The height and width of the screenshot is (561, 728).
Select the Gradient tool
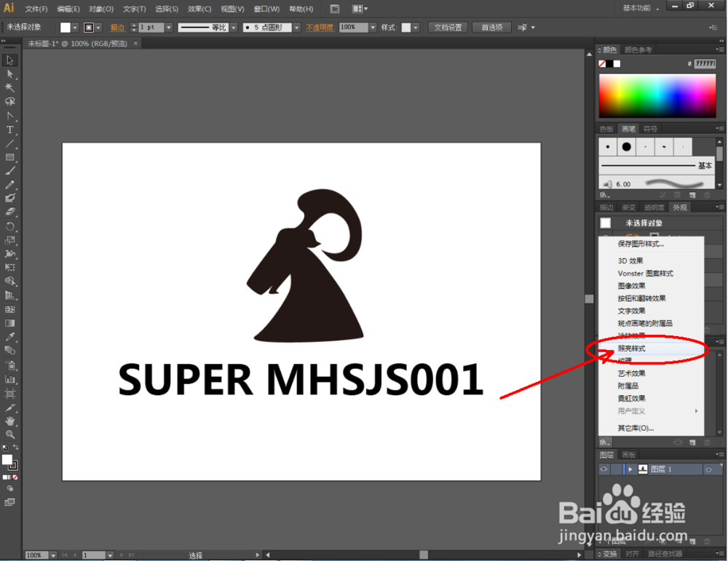9,323
